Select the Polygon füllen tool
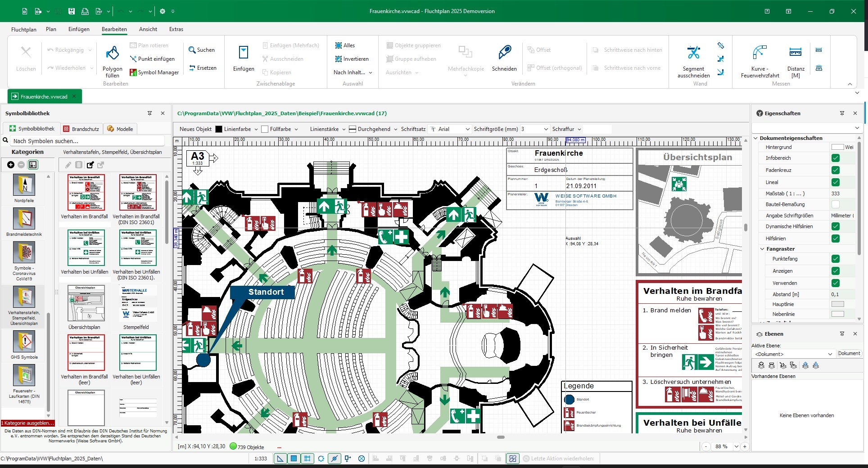The image size is (868, 468). 113,62
